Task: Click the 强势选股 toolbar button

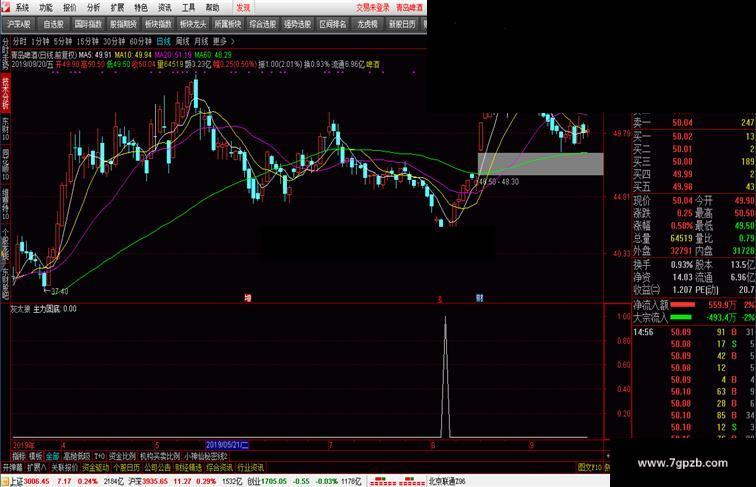Action: (297, 24)
